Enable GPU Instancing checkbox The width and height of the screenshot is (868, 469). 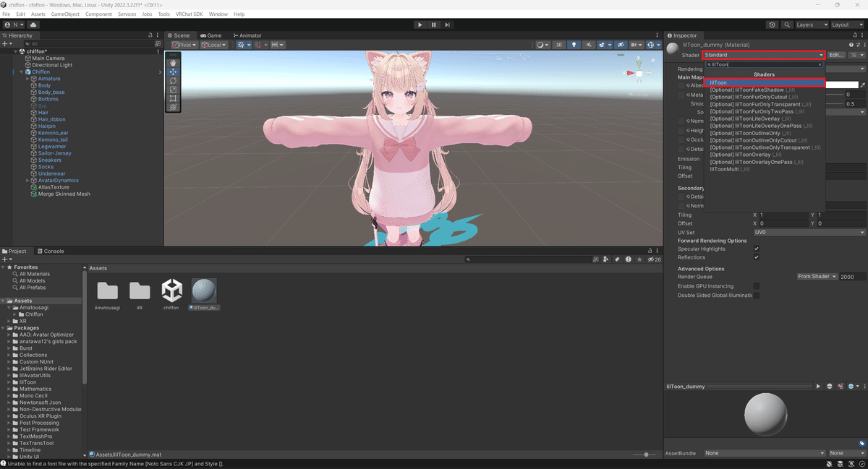click(x=757, y=286)
